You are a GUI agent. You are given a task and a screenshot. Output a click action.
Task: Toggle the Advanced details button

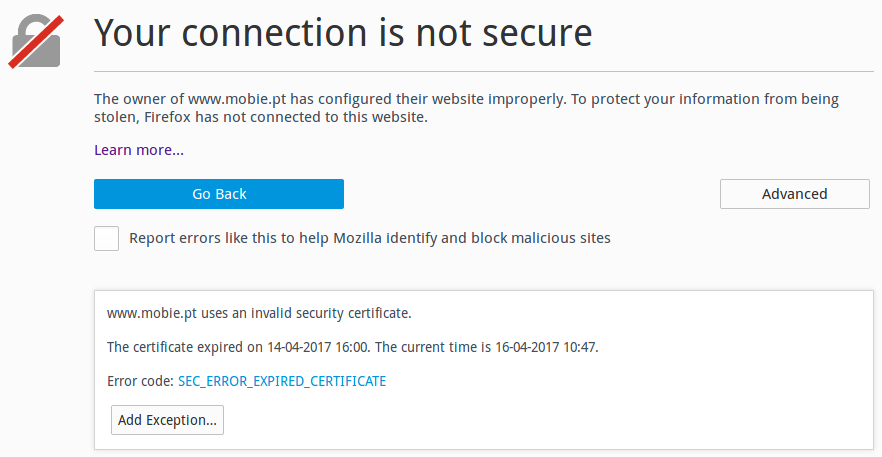[794, 194]
